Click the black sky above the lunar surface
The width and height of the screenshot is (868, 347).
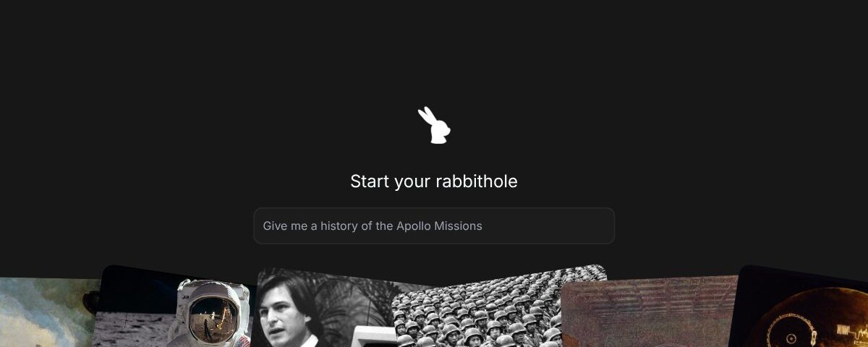pyautogui.click(x=137, y=289)
